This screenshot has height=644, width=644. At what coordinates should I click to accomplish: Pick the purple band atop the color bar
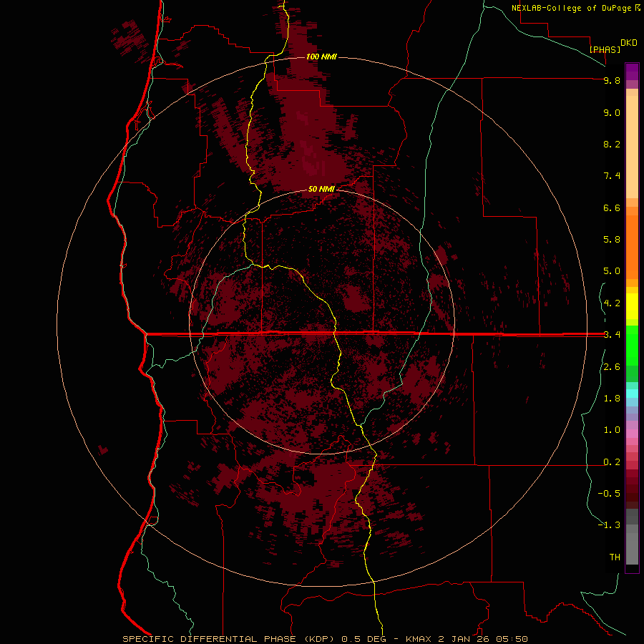pyautogui.click(x=632, y=72)
